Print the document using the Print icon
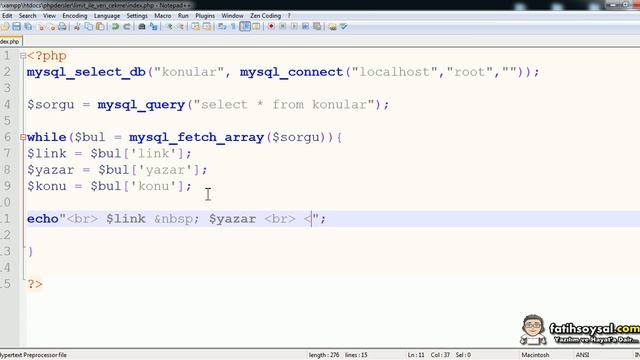 click(62, 27)
